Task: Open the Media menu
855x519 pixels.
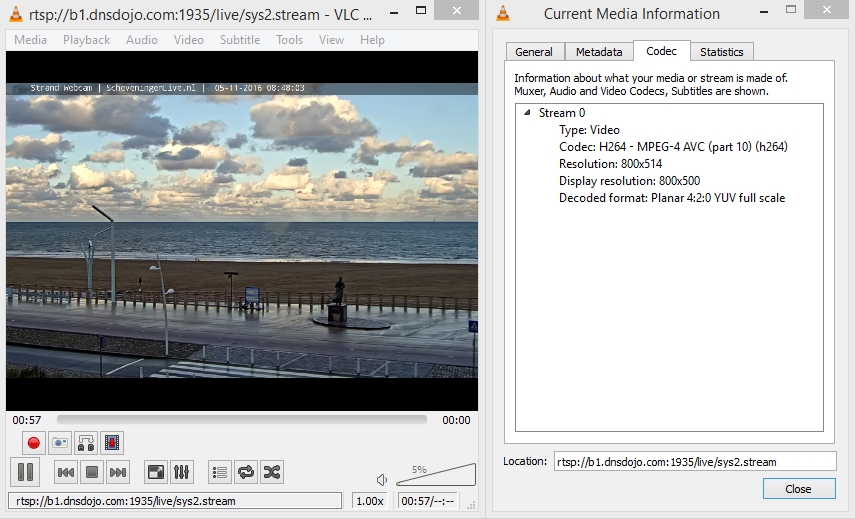Action: pos(31,40)
